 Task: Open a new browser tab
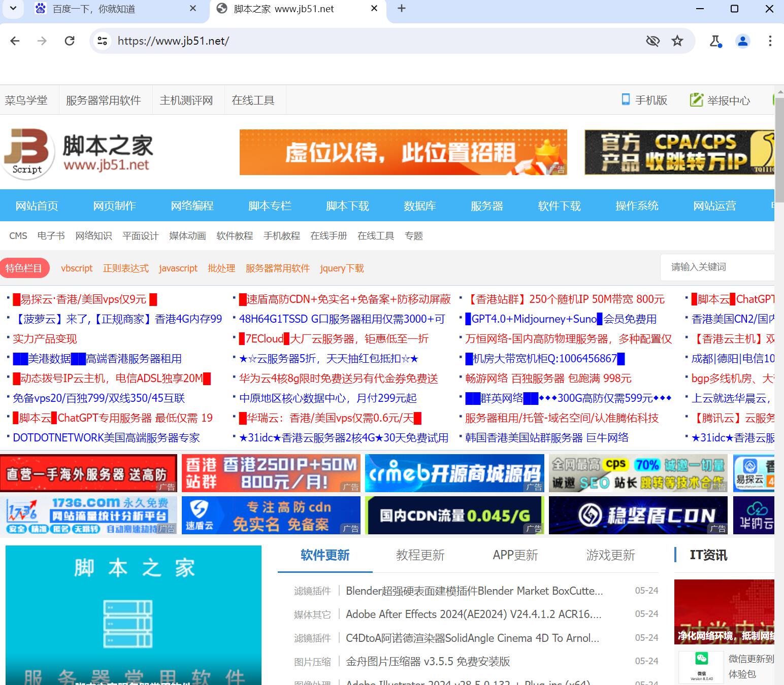tap(402, 9)
